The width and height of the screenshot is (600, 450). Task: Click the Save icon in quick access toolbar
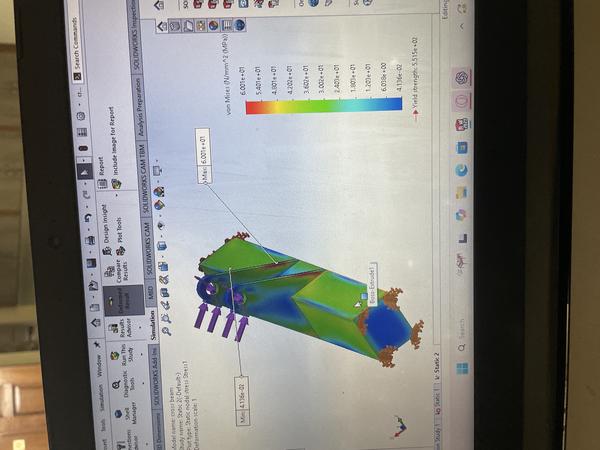coord(91,263)
